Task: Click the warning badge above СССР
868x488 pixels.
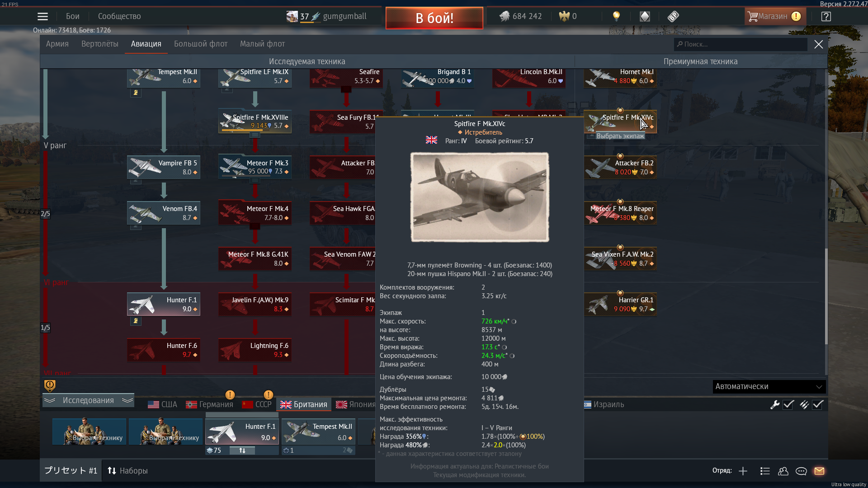Action: 268,395
